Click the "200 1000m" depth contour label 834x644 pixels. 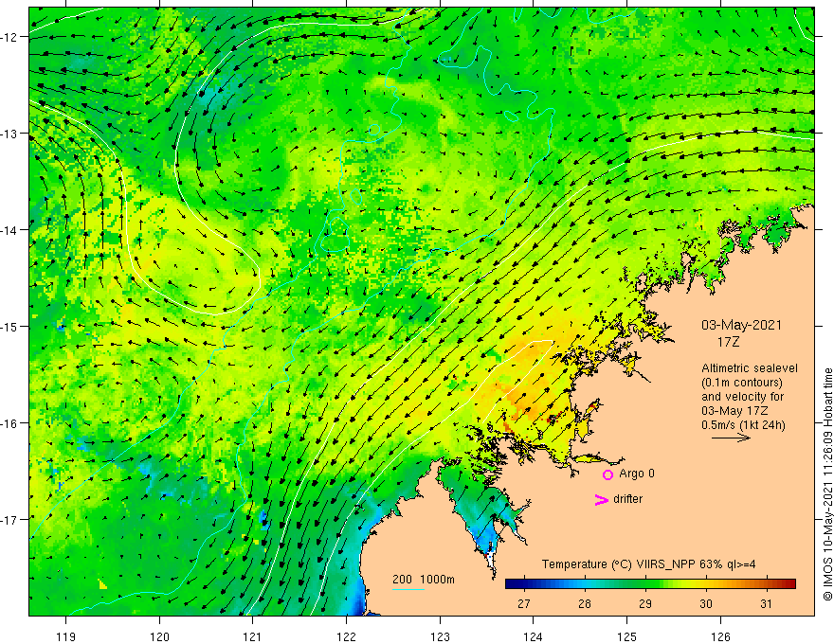[424, 580]
